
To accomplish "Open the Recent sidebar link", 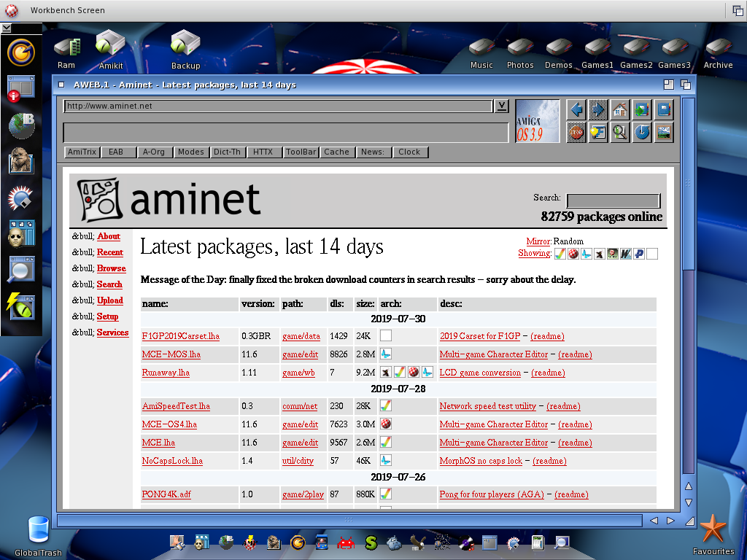I will tap(110, 252).
